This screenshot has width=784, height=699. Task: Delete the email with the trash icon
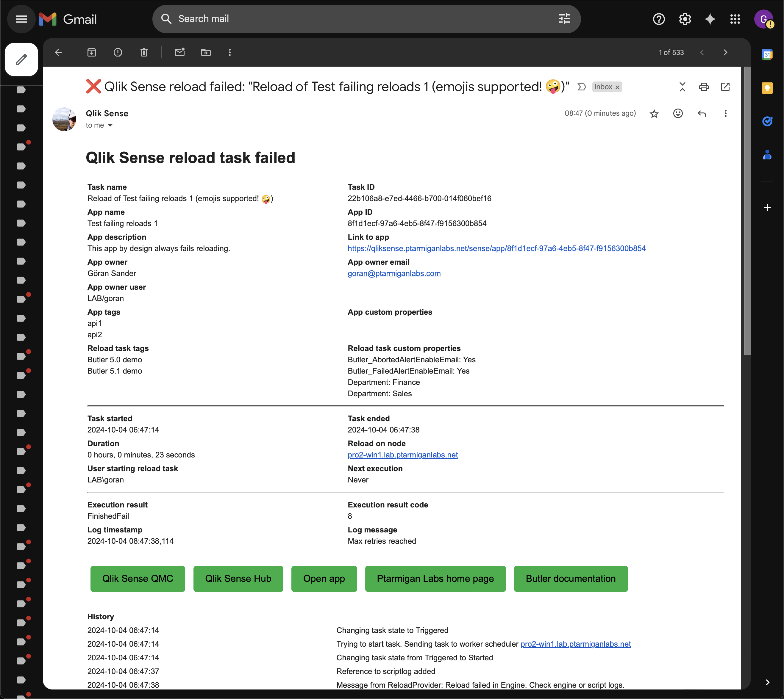(x=144, y=52)
